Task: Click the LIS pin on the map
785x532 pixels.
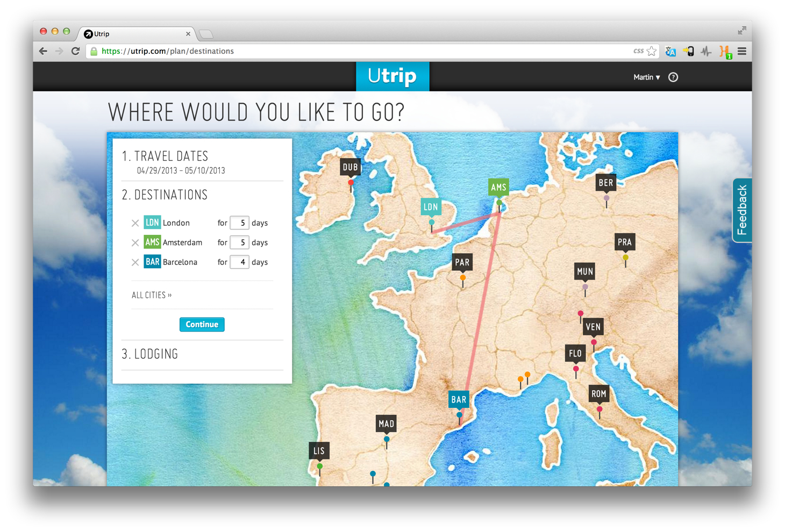Action: pyautogui.click(x=319, y=450)
